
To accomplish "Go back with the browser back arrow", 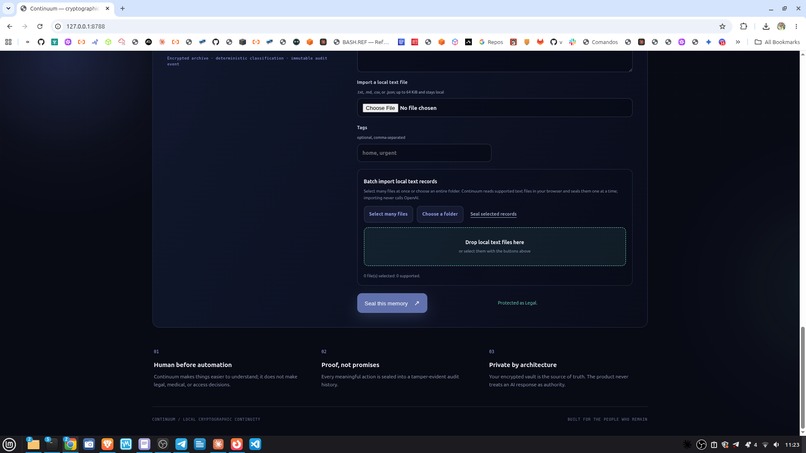I will tap(10, 26).
